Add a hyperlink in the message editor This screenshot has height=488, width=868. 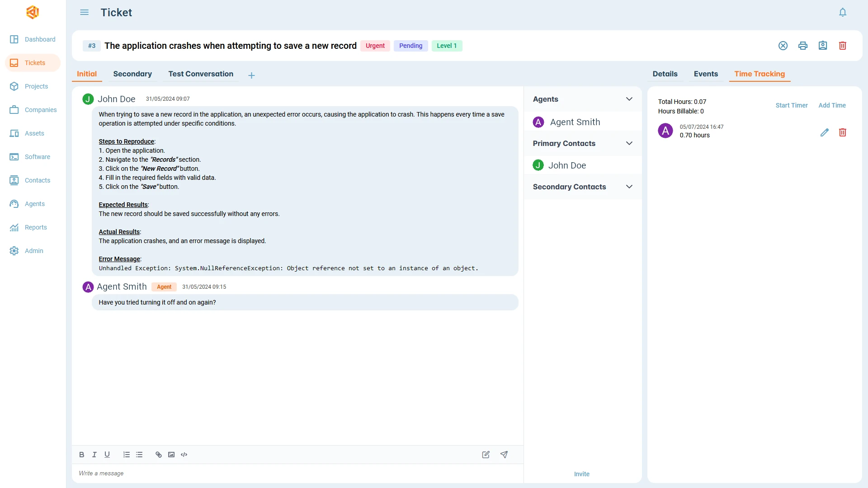158,455
